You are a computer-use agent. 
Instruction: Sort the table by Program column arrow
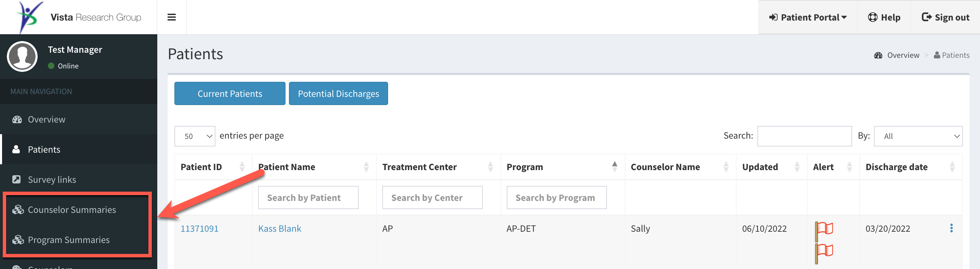point(614,167)
